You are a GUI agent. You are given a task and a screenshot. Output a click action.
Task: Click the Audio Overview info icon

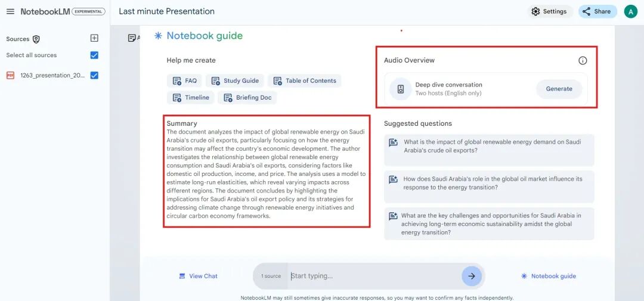583,60
